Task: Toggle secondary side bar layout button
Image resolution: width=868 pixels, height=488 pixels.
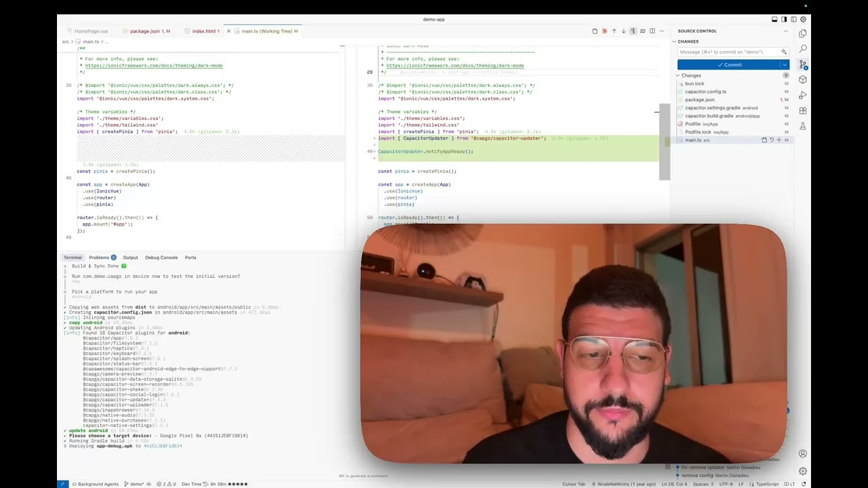Action: tap(793, 20)
